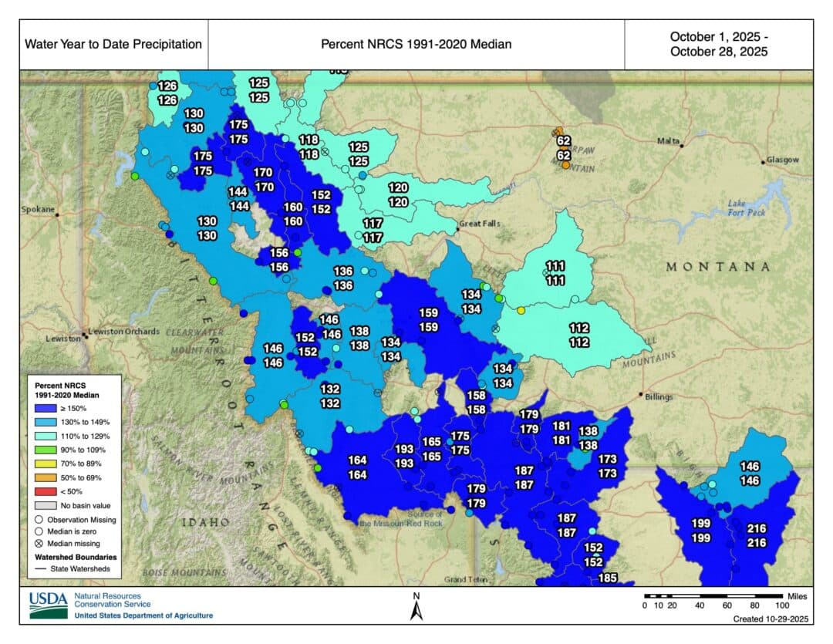
Task: Click the Percent NRCS 1991-2020 Median header
Action: pos(416,44)
